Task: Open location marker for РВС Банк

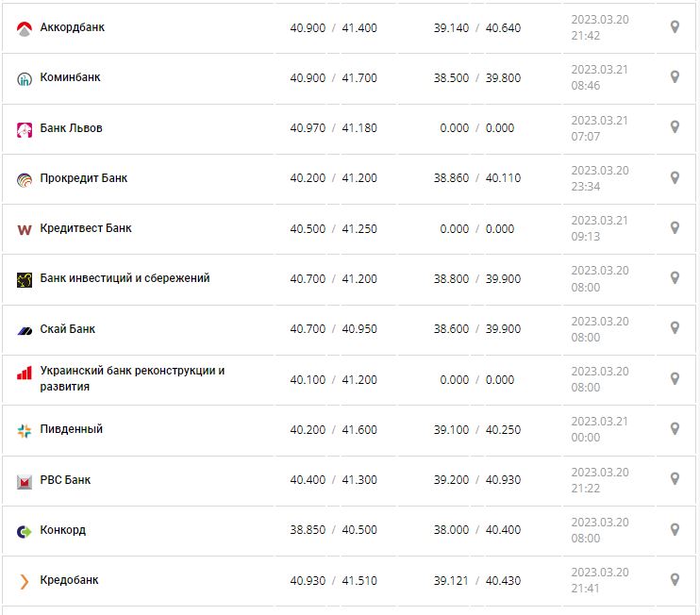Action: pos(675,479)
